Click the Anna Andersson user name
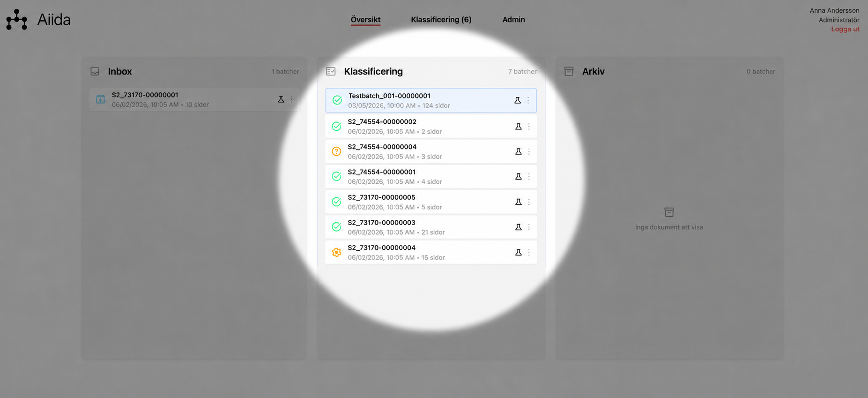The height and width of the screenshot is (398, 868). [835, 10]
